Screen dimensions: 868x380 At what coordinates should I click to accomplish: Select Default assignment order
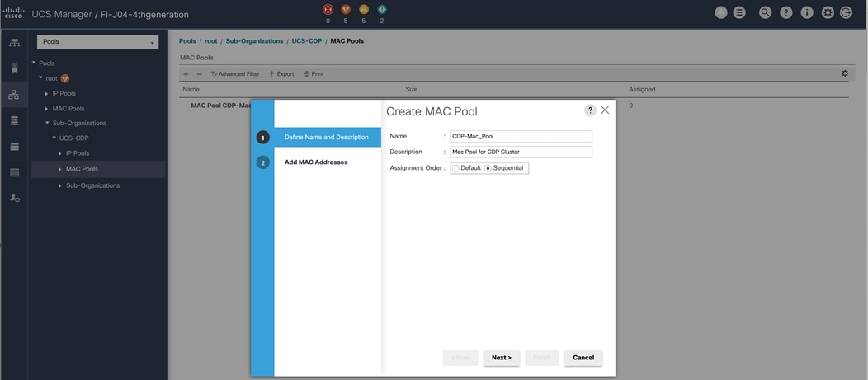click(455, 168)
